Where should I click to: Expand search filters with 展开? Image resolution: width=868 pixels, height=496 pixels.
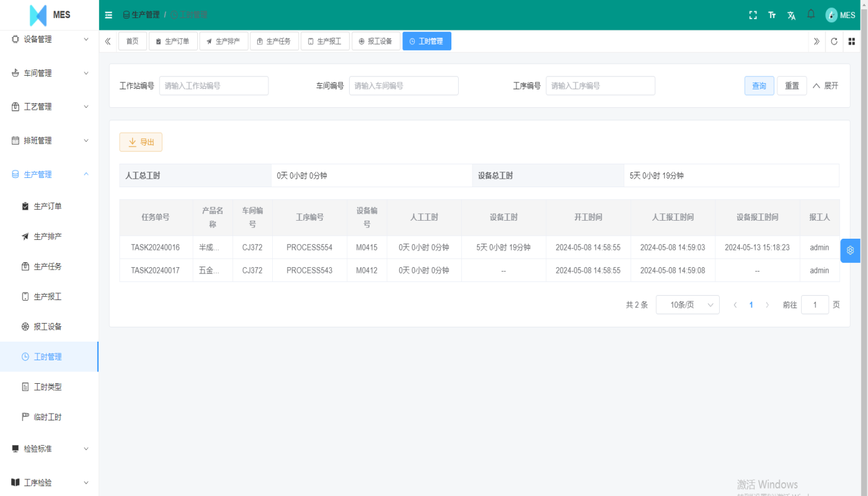[825, 86]
